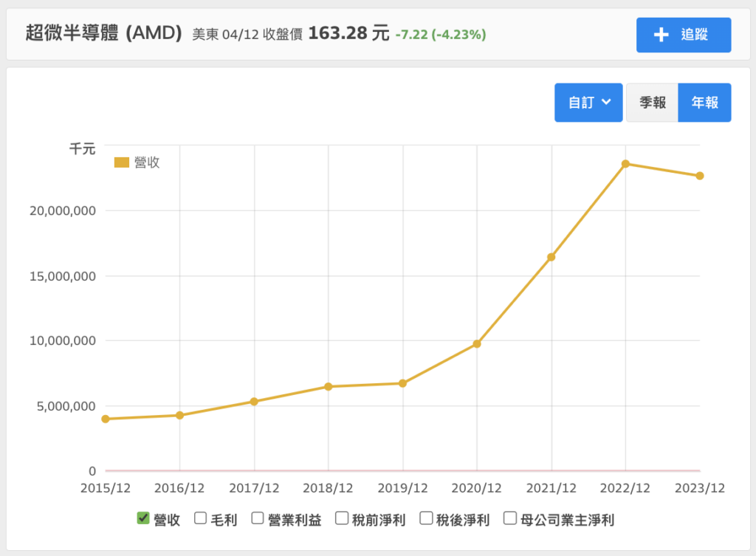Viewport: 756px width, 556px height.
Task: Click the 2015/12 x-axis label
Action: point(106,489)
